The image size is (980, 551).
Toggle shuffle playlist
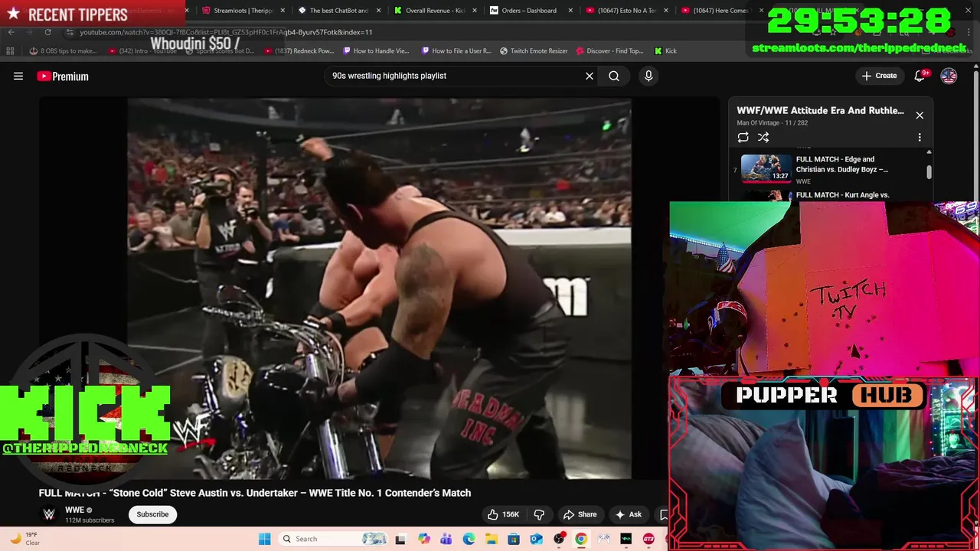pyautogui.click(x=763, y=138)
